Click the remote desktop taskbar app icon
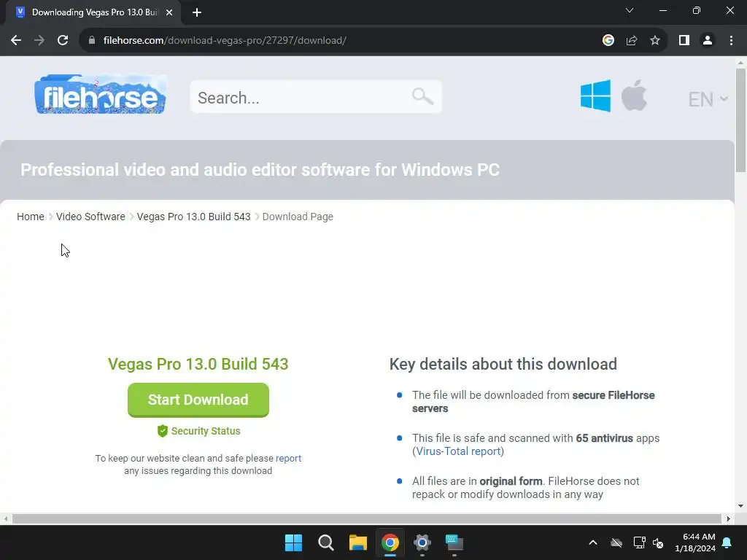Image resolution: width=747 pixels, height=560 pixels. point(454,542)
